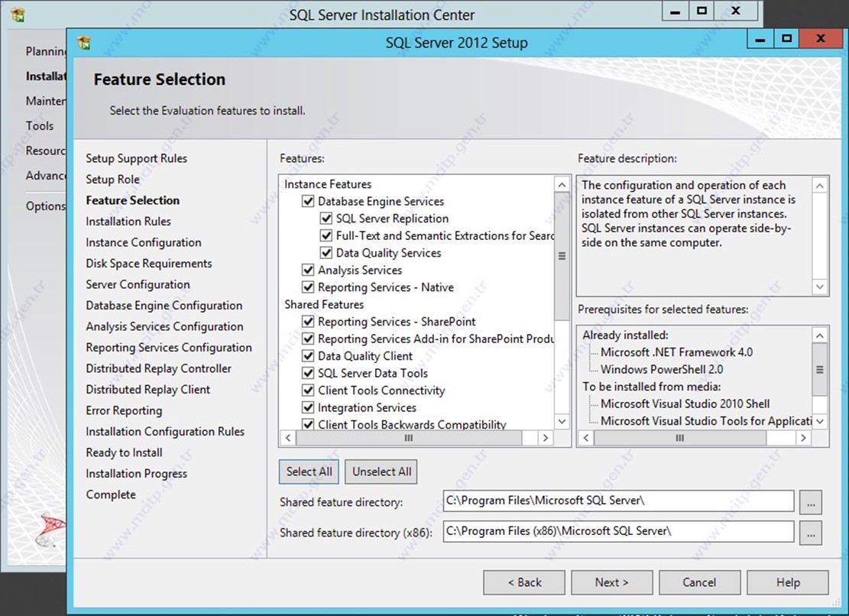849x616 pixels.
Task: Open Advanced in the Installation Center
Action: pos(46,176)
